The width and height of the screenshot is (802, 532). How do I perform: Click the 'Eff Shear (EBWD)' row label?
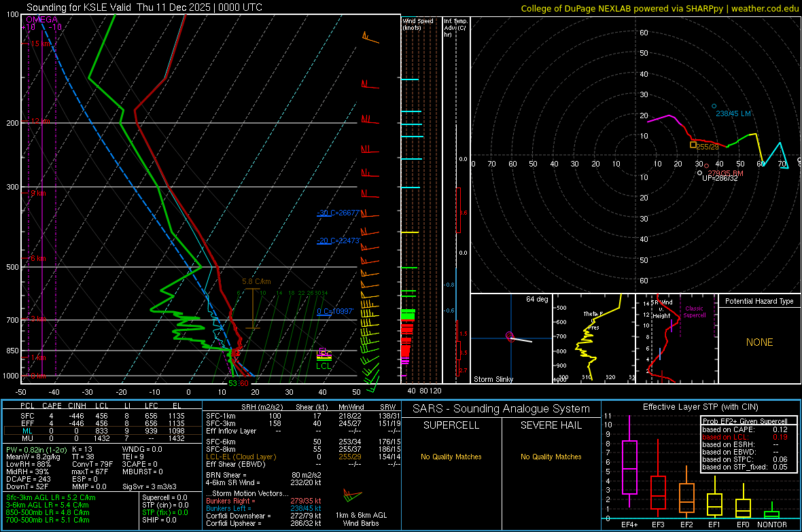[x=236, y=464]
